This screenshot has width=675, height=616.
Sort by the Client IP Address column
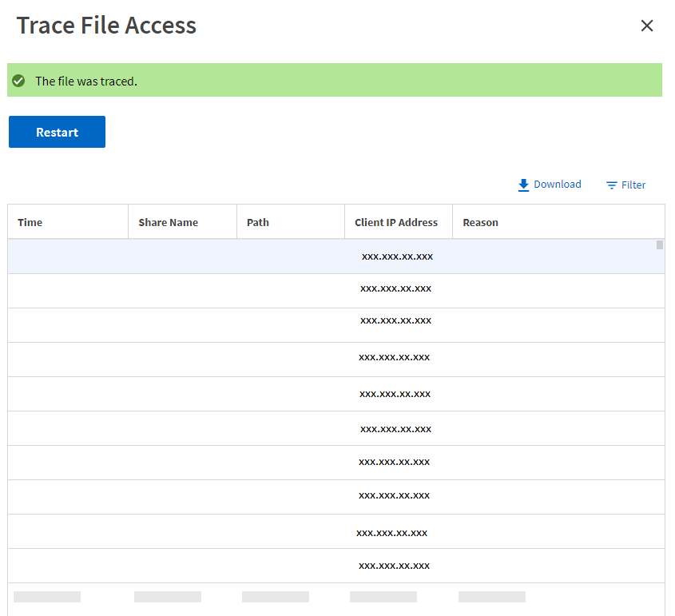[x=396, y=222]
